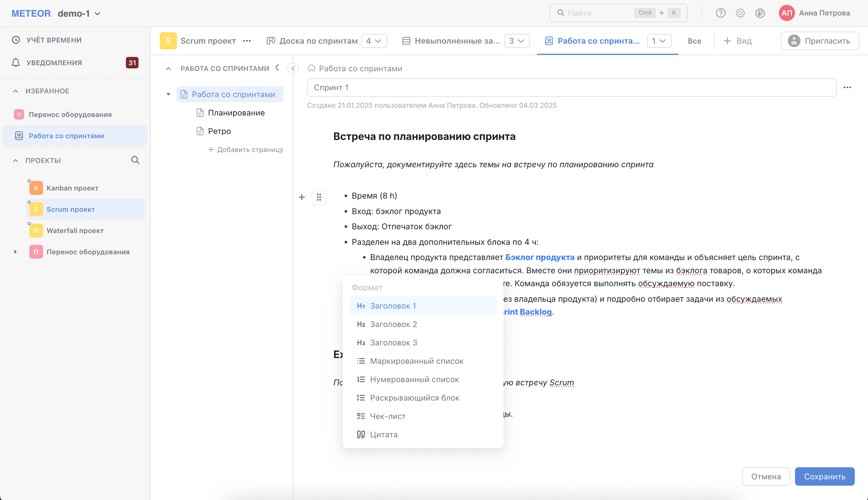Collapse Избранное section
The height and width of the screenshot is (500, 868).
pos(16,91)
